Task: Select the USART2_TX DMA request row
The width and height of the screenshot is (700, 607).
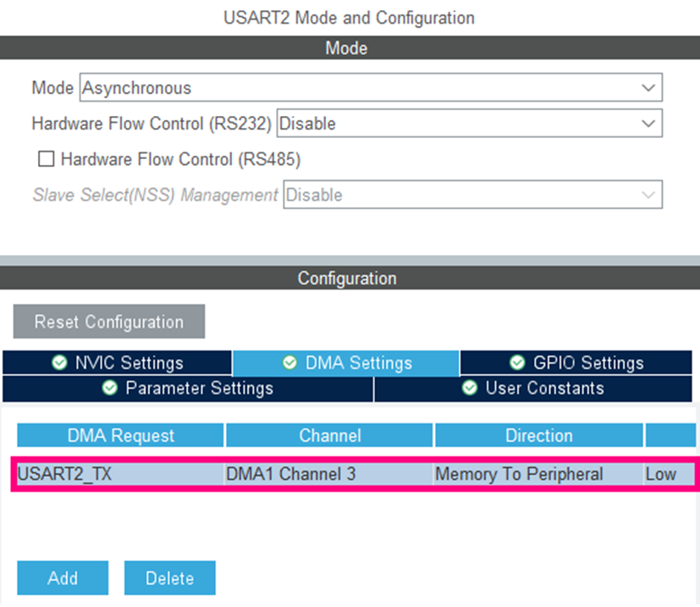Action: click(x=254, y=474)
